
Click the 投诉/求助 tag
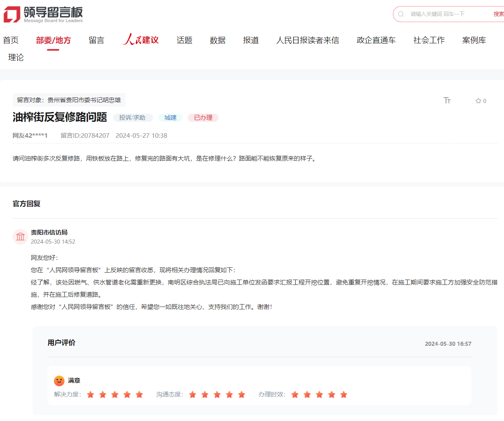tap(133, 118)
